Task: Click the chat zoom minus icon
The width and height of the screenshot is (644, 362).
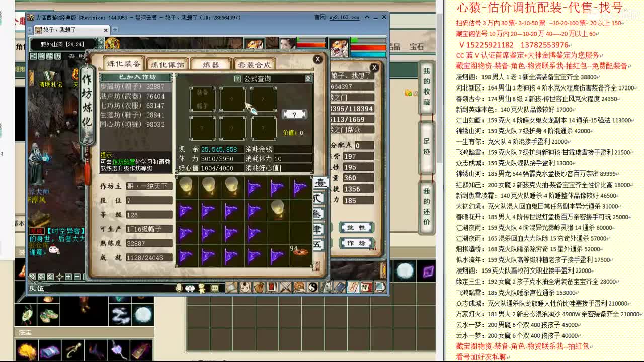Action: pos(77,277)
